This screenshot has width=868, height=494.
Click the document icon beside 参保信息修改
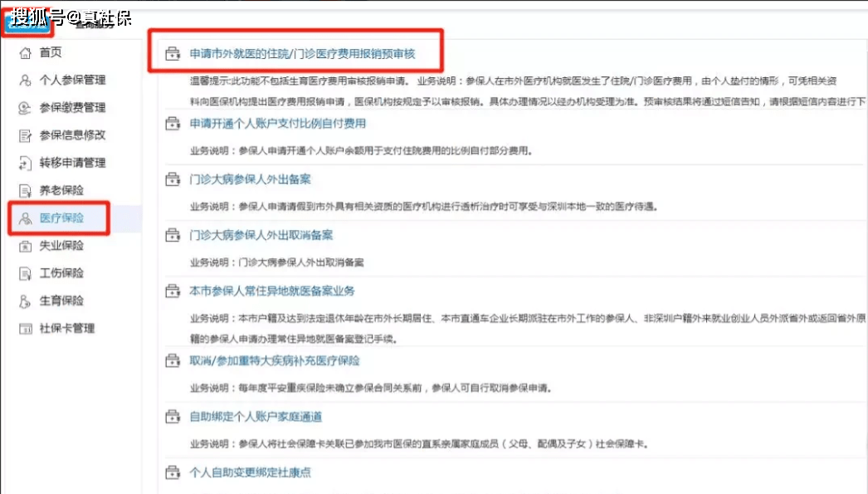[x=26, y=136]
